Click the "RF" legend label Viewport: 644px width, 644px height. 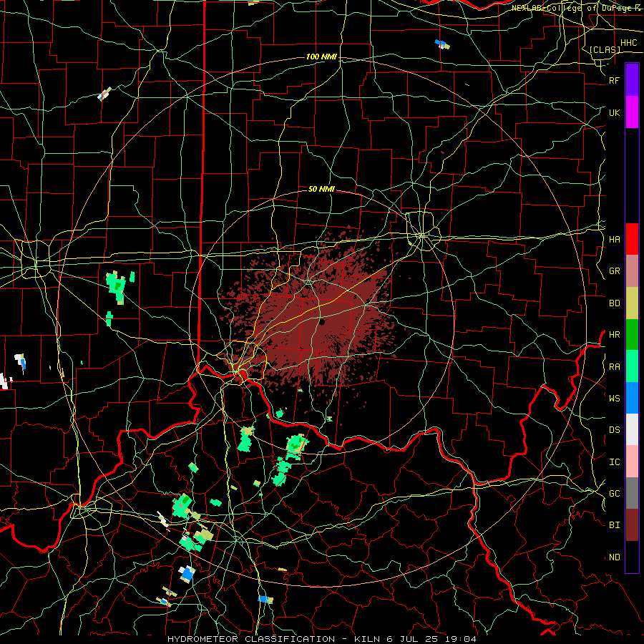614,81
